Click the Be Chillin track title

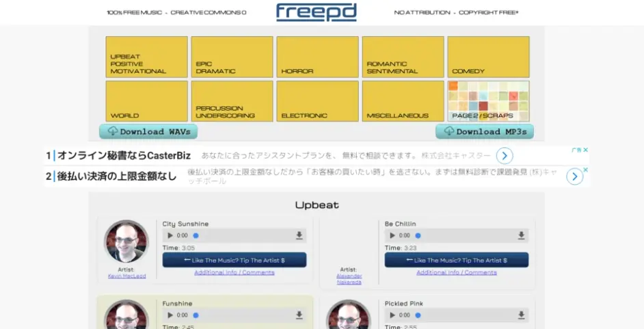tap(400, 224)
